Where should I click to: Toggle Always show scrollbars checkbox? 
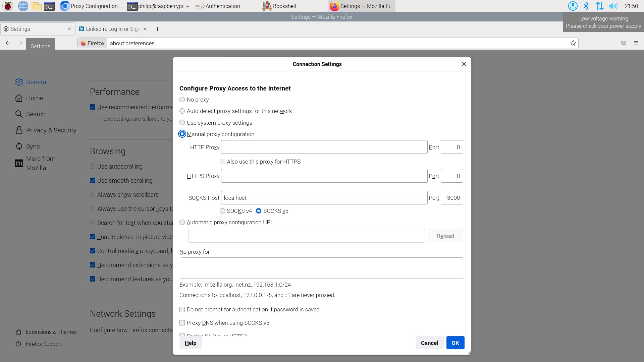click(93, 194)
